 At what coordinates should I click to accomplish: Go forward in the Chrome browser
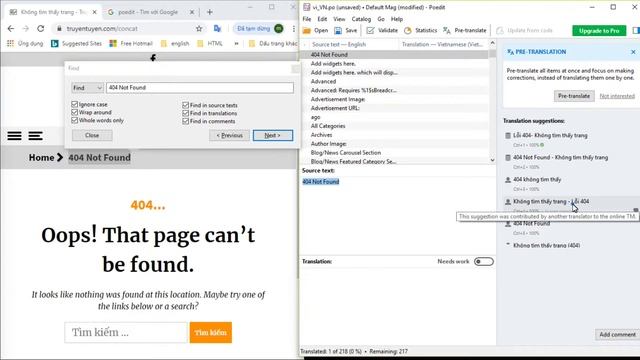pos(26,29)
